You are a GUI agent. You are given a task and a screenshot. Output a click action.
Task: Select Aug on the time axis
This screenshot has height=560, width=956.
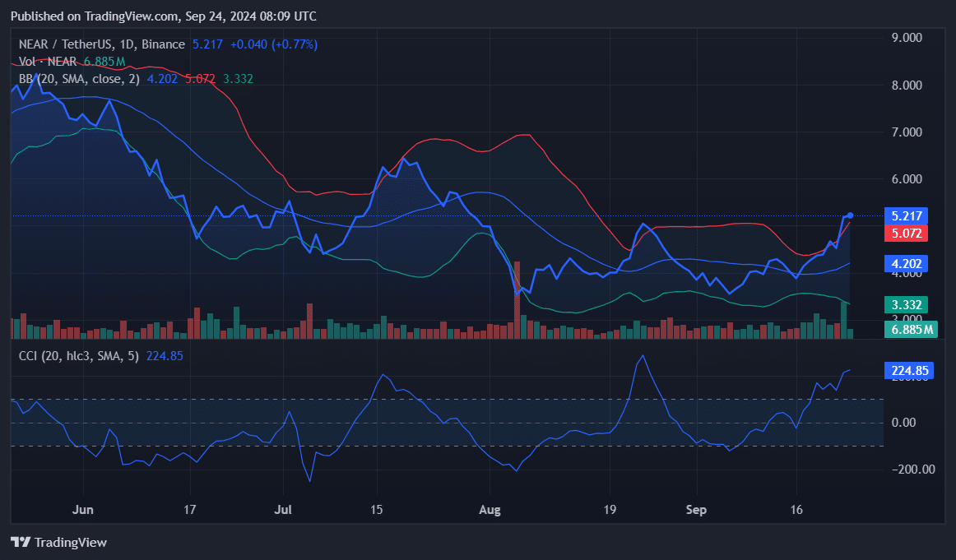pyautogui.click(x=490, y=510)
